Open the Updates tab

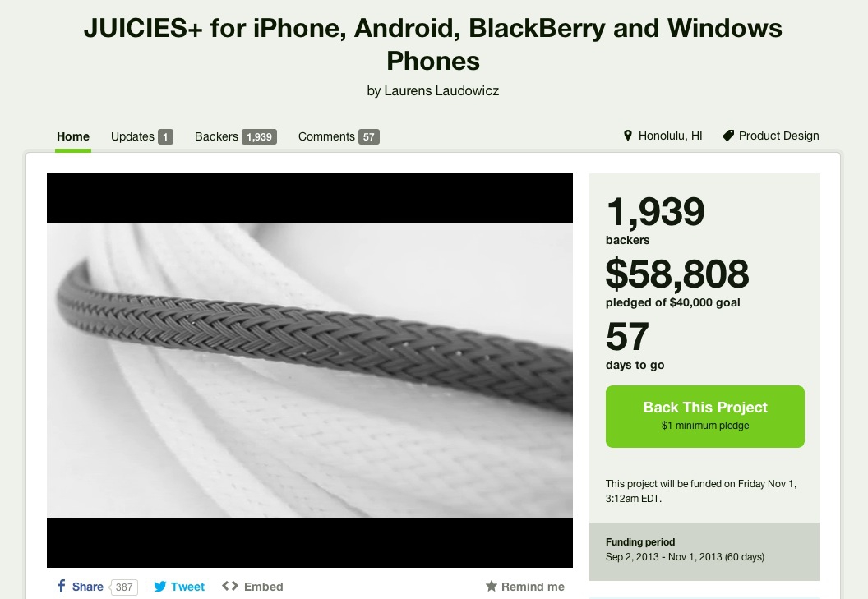click(x=141, y=136)
